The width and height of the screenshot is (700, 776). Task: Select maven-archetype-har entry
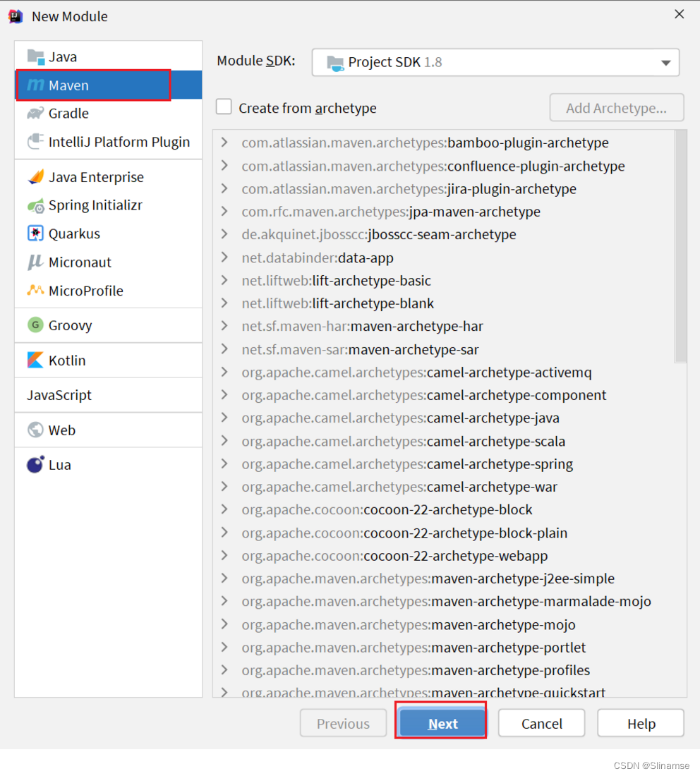coord(363,326)
